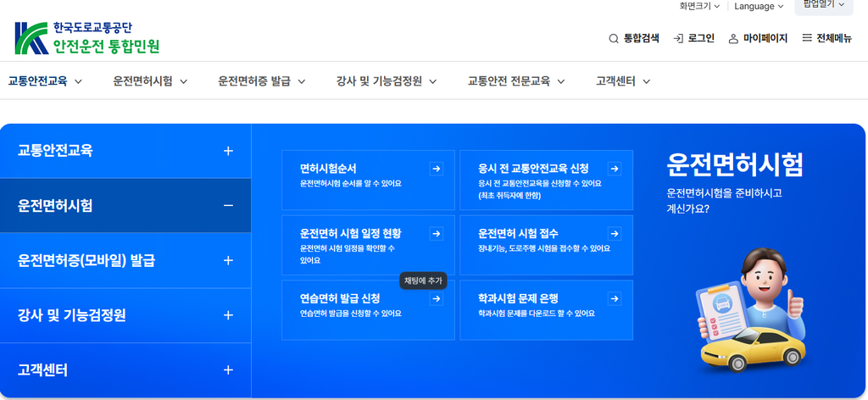This screenshot has height=400, width=868.
Task: Click the 통합검색 text link
Action: click(641, 39)
